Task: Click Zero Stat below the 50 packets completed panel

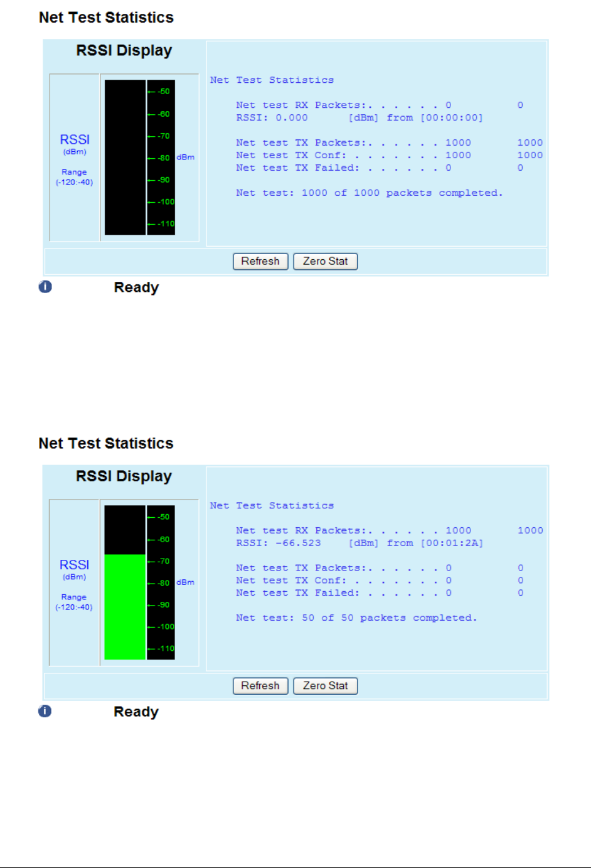Action: (325, 686)
